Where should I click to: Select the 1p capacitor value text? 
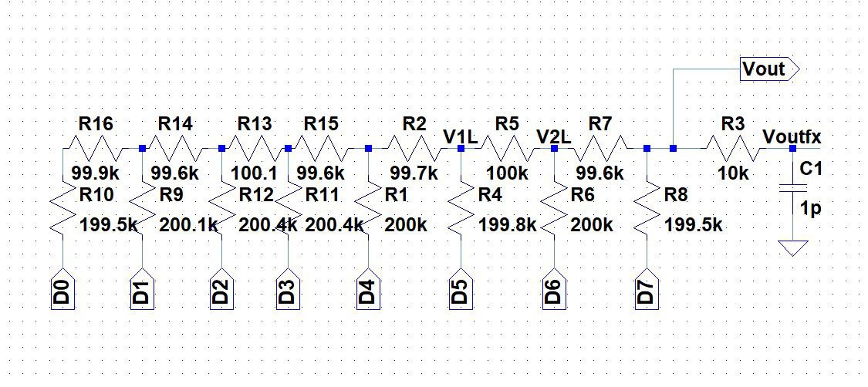tap(811, 209)
